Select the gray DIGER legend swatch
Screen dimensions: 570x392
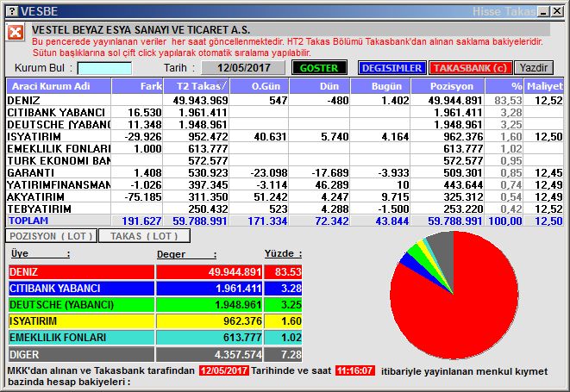tap(81, 354)
